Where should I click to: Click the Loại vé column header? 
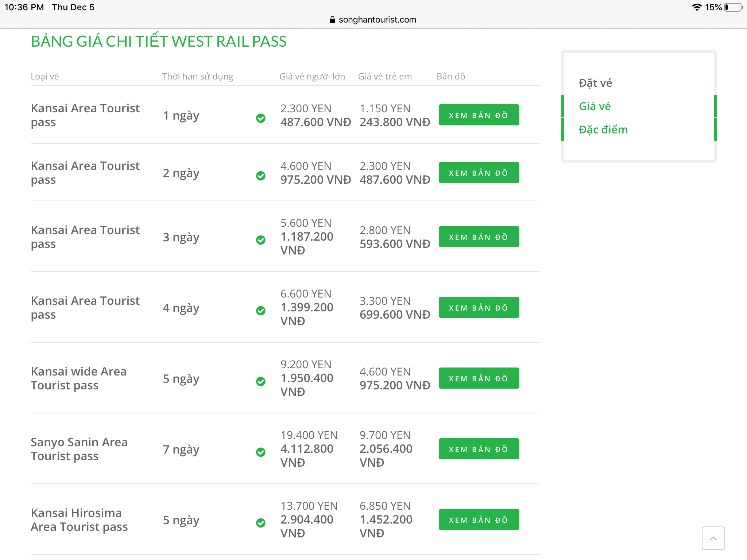click(45, 77)
